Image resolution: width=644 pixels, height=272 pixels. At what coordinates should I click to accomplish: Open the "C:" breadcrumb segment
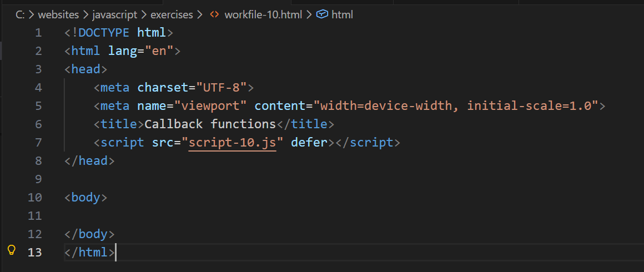point(20,15)
